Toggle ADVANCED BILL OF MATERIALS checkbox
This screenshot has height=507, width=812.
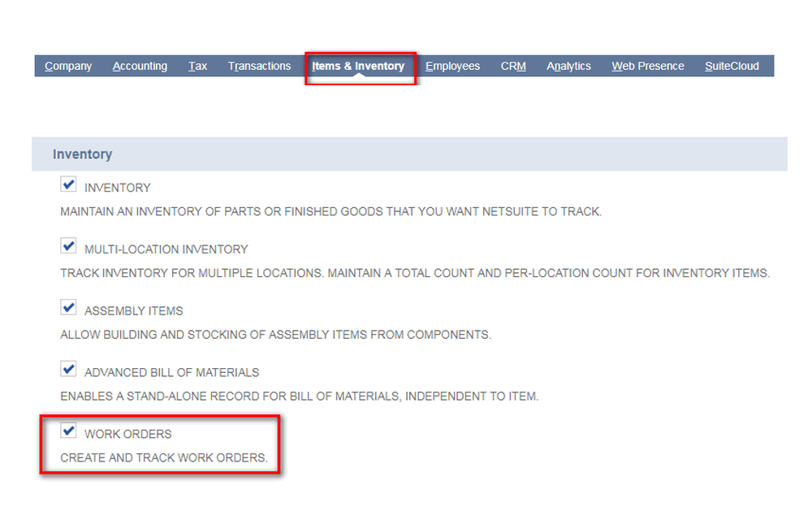[68, 369]
